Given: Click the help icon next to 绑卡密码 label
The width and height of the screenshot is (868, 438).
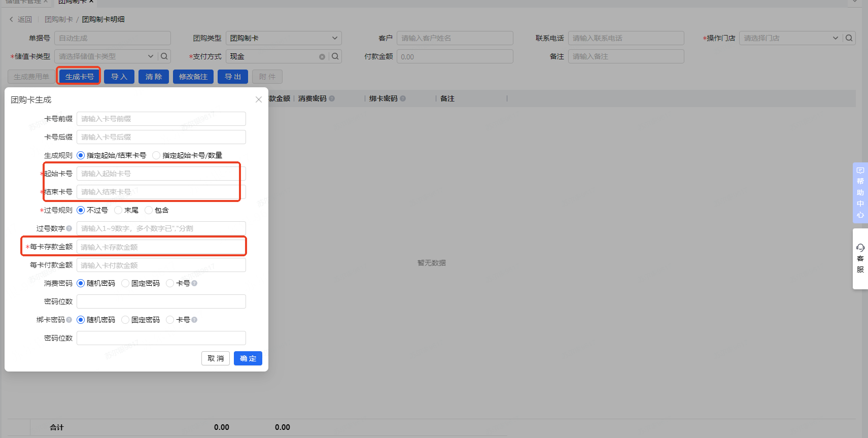Looking at the screenshot, I should coord(69,320).
